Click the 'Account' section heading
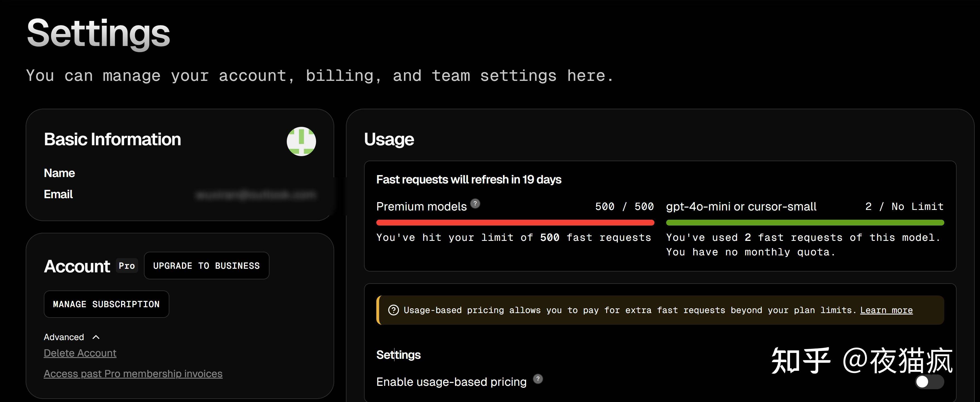 [77, 266]
